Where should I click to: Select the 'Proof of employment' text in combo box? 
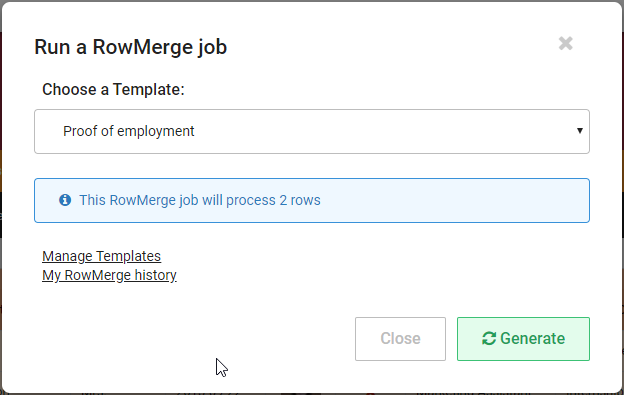coord(129,131)
